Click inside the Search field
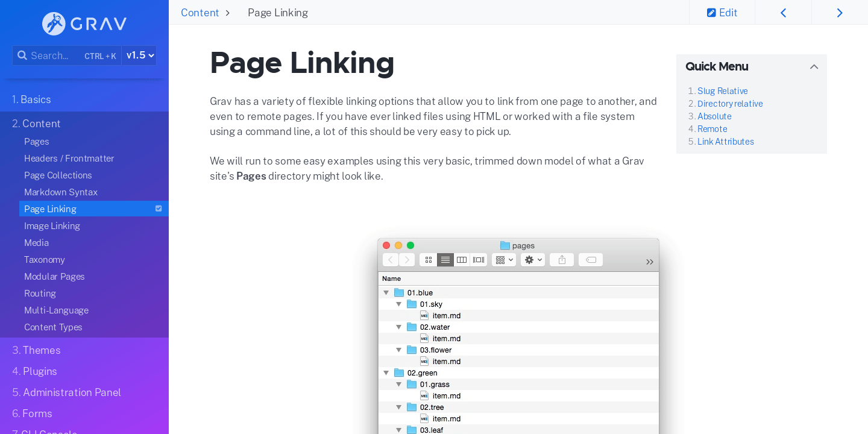The image size is (868, 434). coord(51,55)
